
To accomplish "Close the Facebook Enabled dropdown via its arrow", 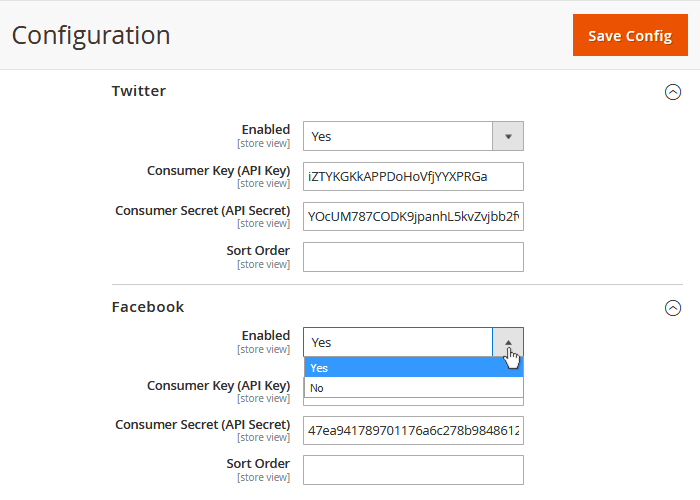I will 508,342.
